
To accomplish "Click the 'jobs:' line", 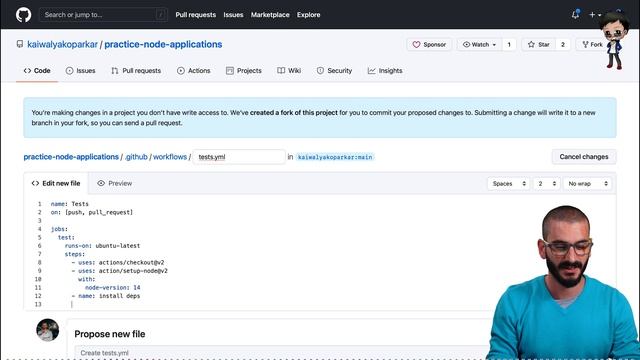I will click(60, 229).
